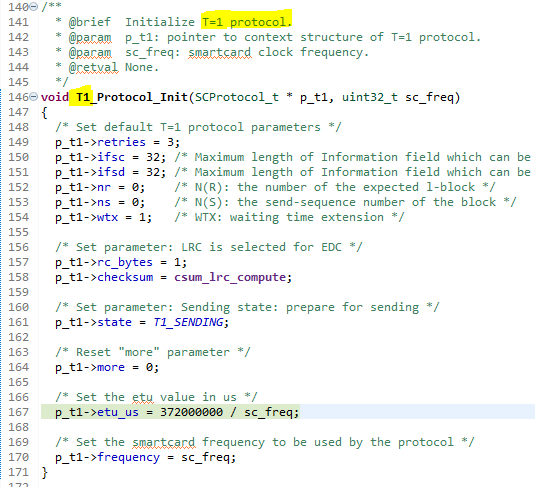The width and height of the screenshot is (535, 487).
Task: Collapse T1_Protocol_Init function fold at line 146
Action: click(33, 97)
